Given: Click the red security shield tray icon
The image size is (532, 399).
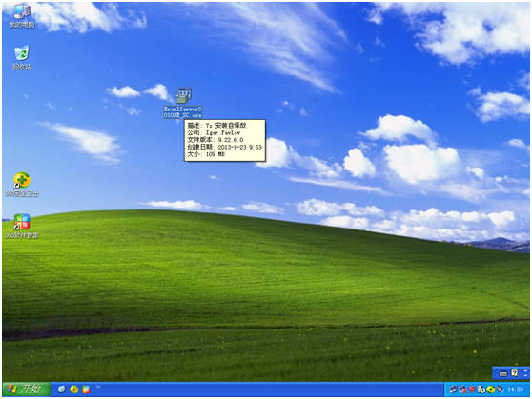Looking at the screenshot, I should [x=472, y=389].
